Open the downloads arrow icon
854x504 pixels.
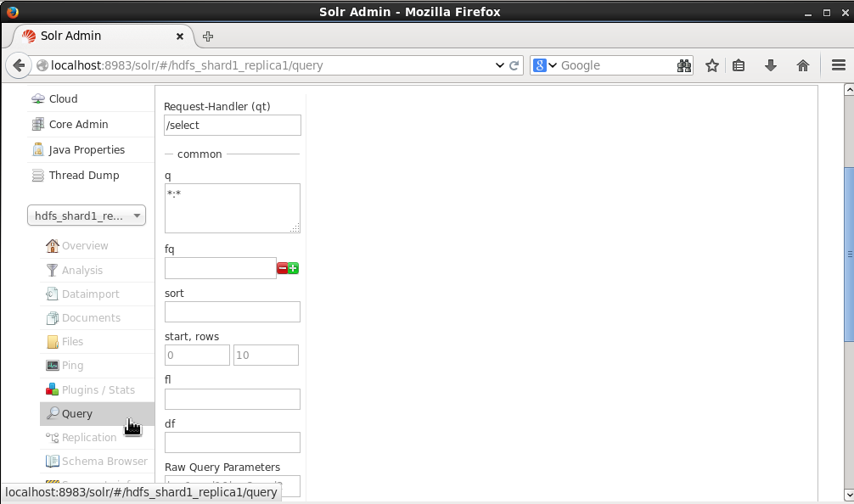[770, 65]
